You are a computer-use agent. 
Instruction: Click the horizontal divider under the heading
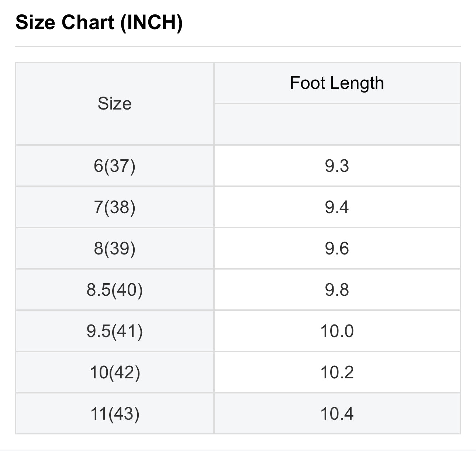pyautogui.click(x=238, y=46)
